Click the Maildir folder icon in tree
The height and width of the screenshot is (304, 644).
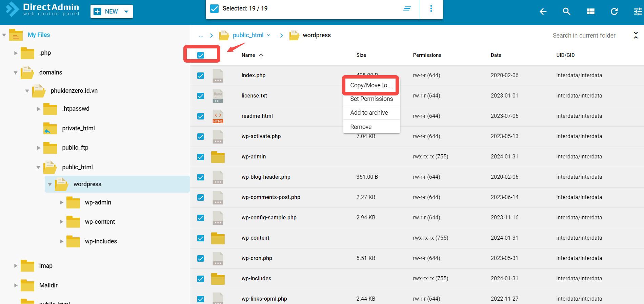click(27, 285)
